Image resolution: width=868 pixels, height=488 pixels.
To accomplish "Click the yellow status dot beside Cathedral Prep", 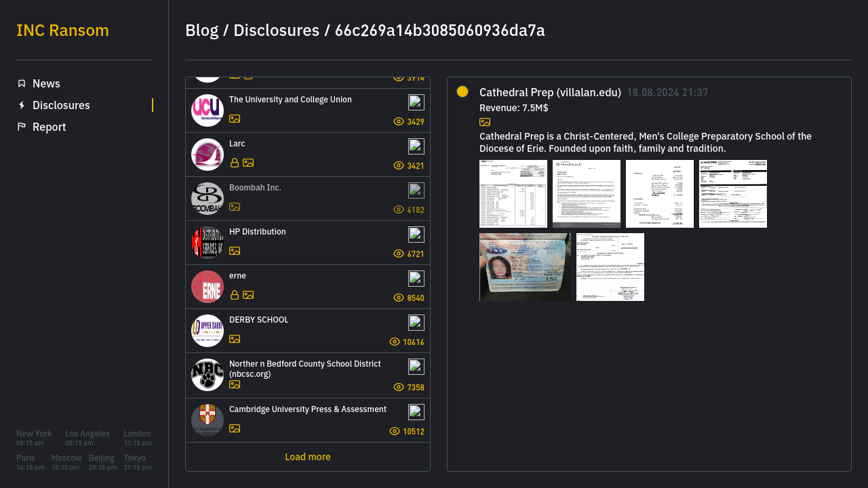I will click(462, 91).
